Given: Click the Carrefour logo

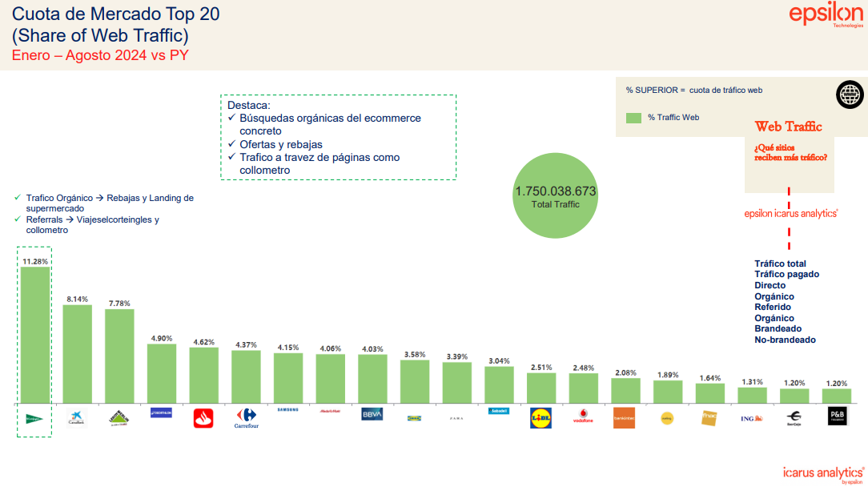Looking at the screenshot, I should (247, 418).
